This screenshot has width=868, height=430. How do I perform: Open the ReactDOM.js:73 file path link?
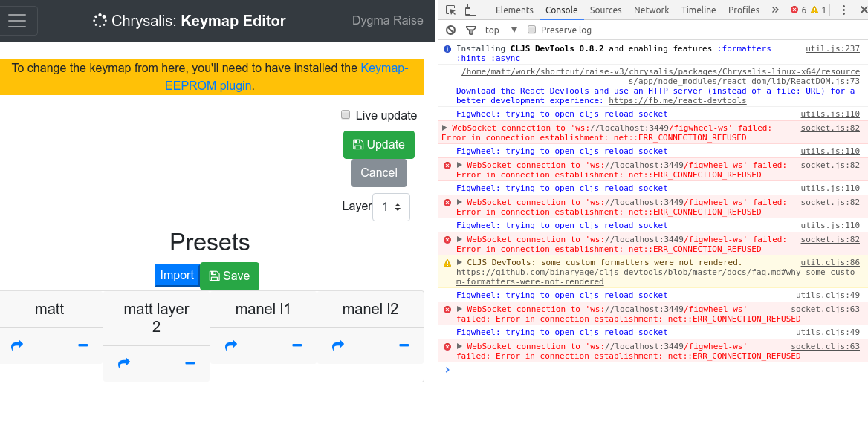click(661, 76)
